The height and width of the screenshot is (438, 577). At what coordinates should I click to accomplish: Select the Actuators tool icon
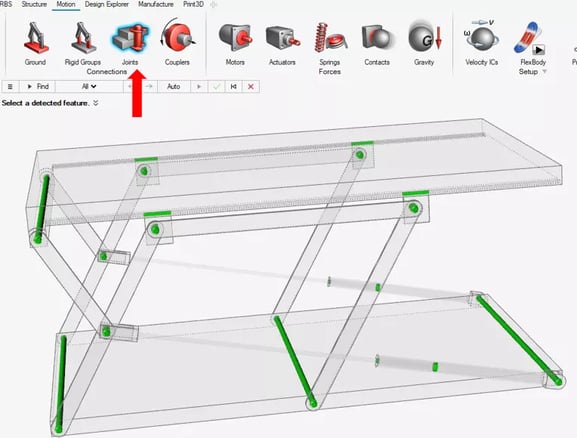[283, 39]
